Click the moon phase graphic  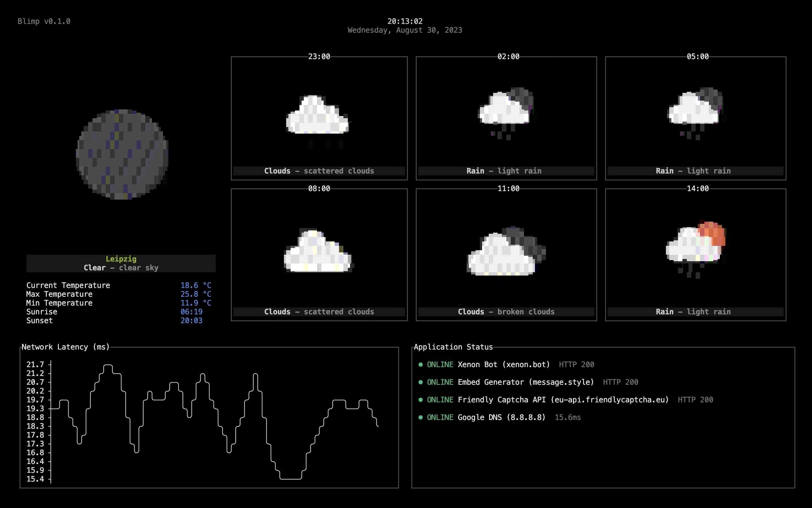click(123, 155)
